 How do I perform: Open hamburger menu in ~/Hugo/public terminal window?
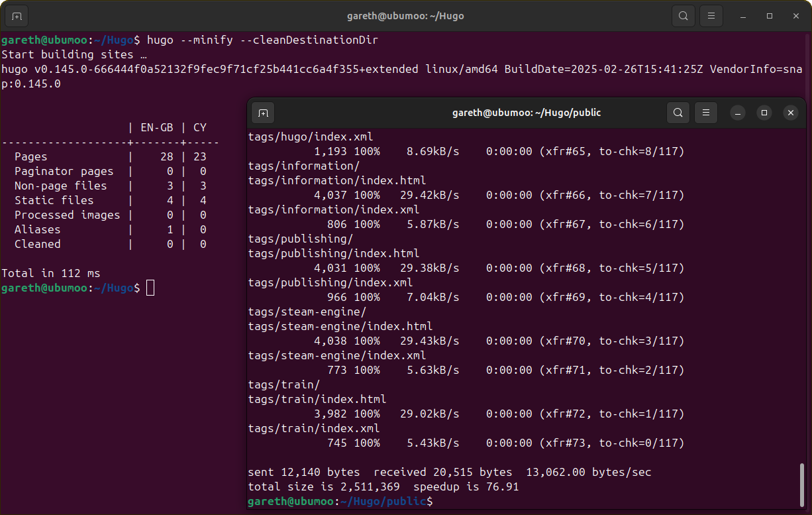706,113
